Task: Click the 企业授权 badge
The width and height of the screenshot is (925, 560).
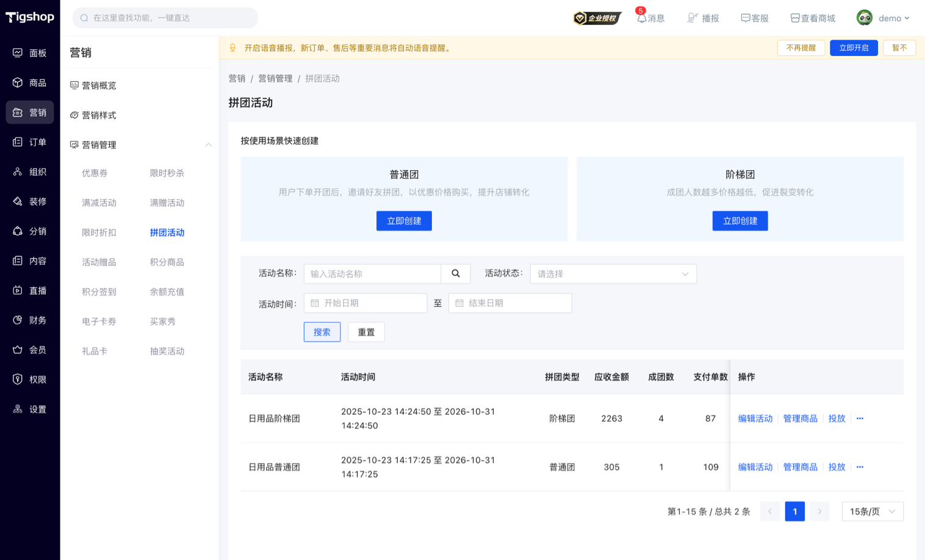Action: pos(597,18)
